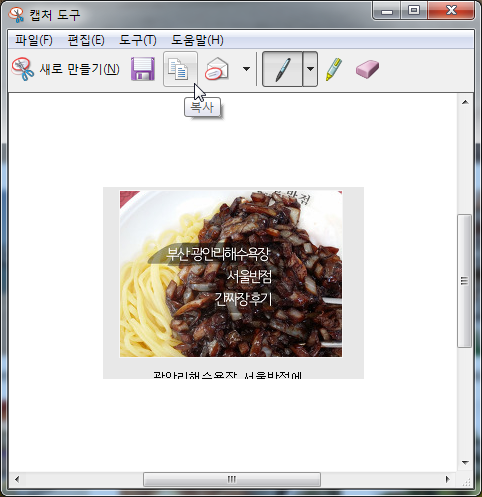Open the 파일(F) menu
Screen dimensions: 482x497
click(34, 40)
